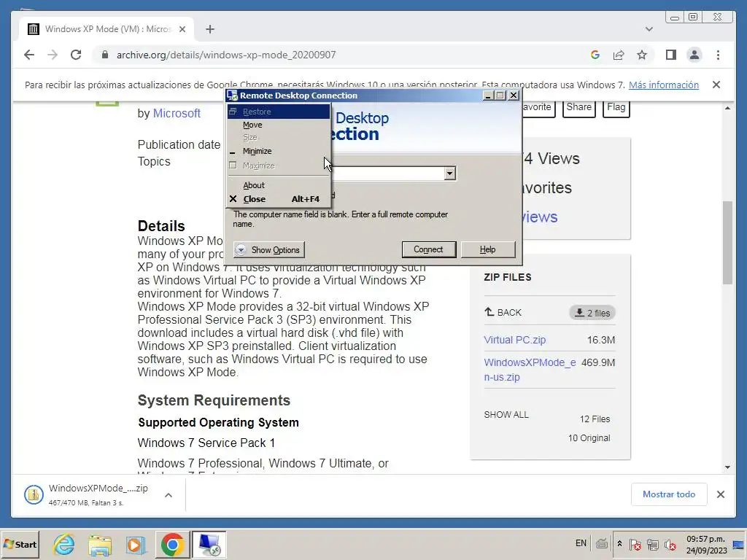Screen dimensions: 747x560
Task: Open the Más información link
Action: (x=664, y=85)
